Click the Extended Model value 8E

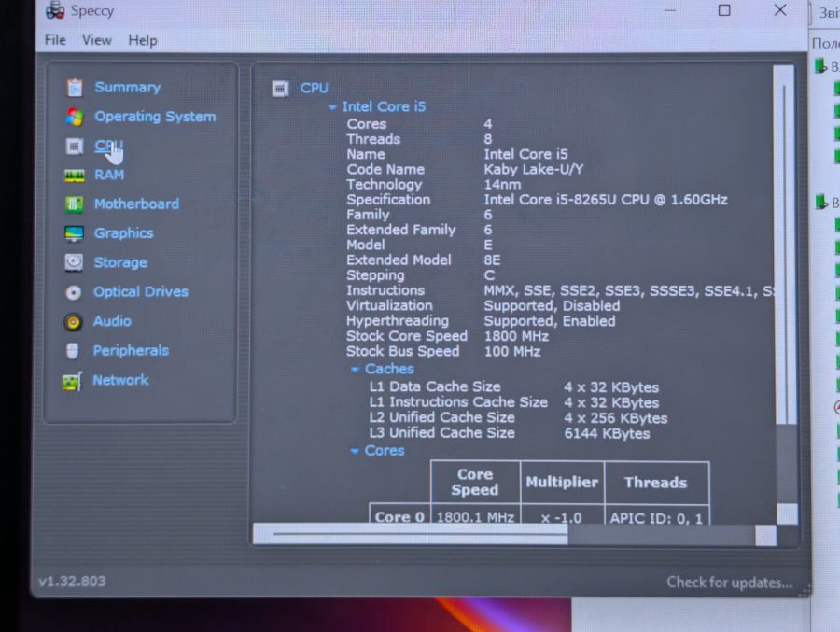492,260
